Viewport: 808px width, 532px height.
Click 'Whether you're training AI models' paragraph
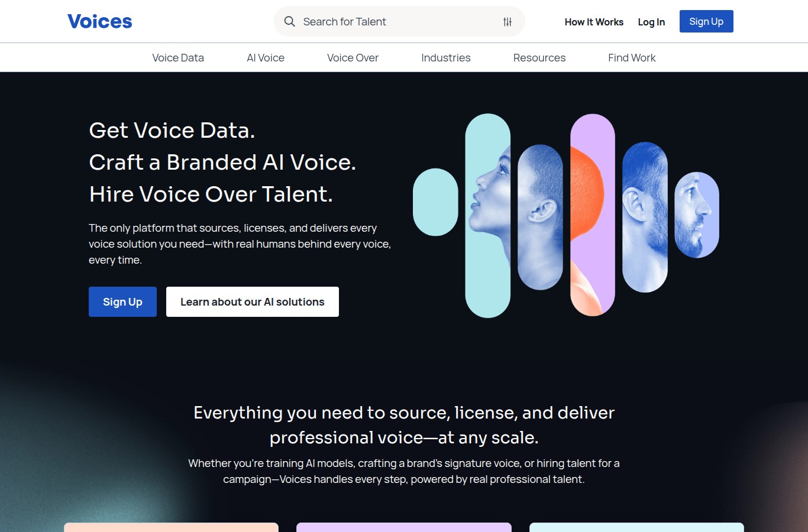click(404, 471)
